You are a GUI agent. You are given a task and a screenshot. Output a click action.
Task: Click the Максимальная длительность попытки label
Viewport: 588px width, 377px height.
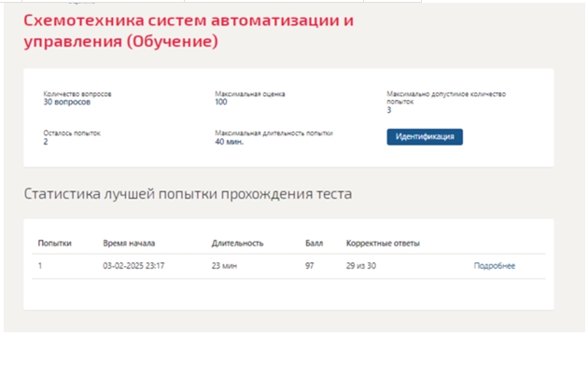pyautogui.click(x=273, y=133)
